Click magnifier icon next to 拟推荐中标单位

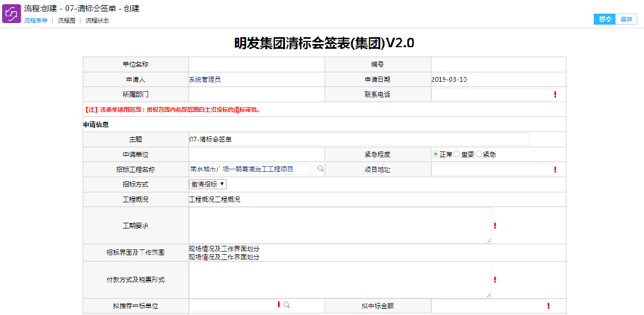(x=286, y=305)
